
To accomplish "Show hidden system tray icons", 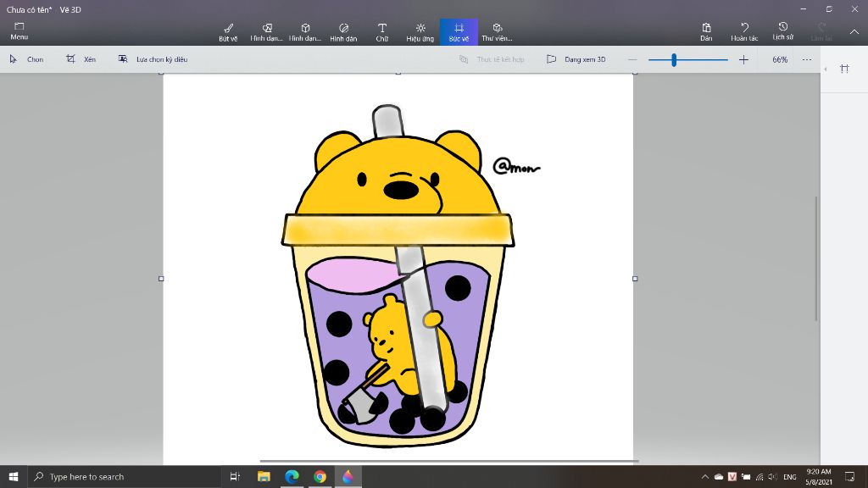I will (x=704, y=476).
